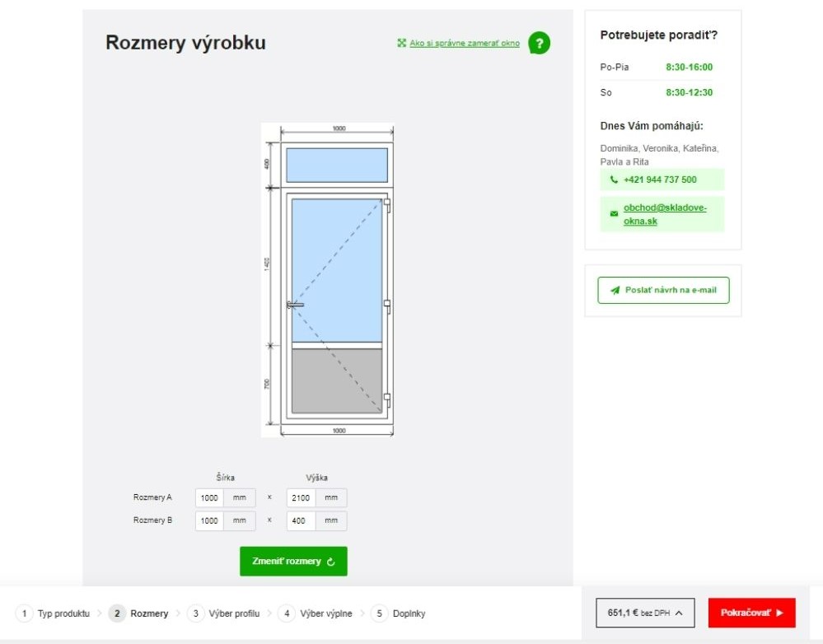
Task: Select the Rozmery B height input
Action: [x=302, y=520]
